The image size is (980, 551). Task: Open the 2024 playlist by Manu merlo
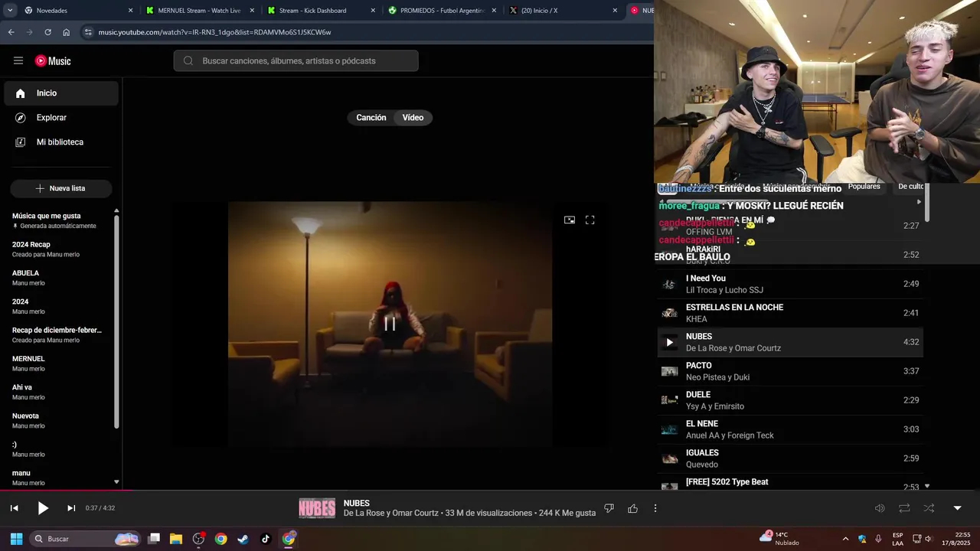[x=57, y=306]
